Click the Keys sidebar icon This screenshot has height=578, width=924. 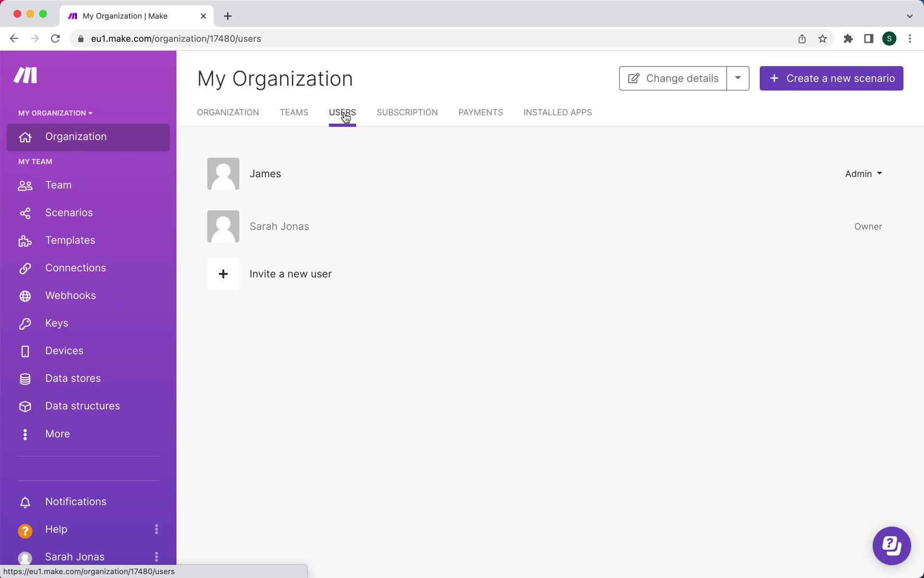(26, 323)
